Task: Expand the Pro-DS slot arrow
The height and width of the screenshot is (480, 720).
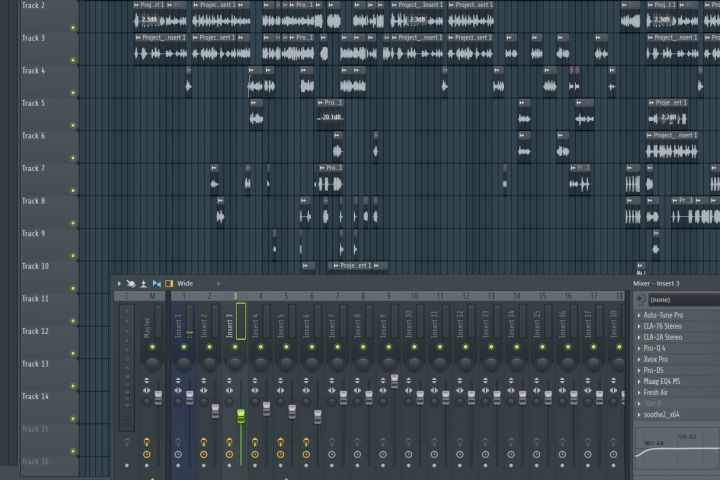Action: coord(639,370)
